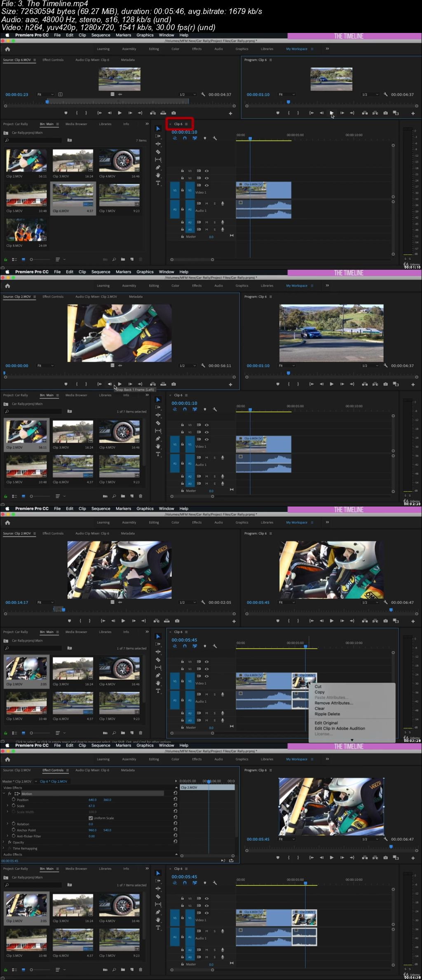Expand the Rotation property in Effect Controls
Viewport: 422px width, 980px height.
click(x=7, y=824)
